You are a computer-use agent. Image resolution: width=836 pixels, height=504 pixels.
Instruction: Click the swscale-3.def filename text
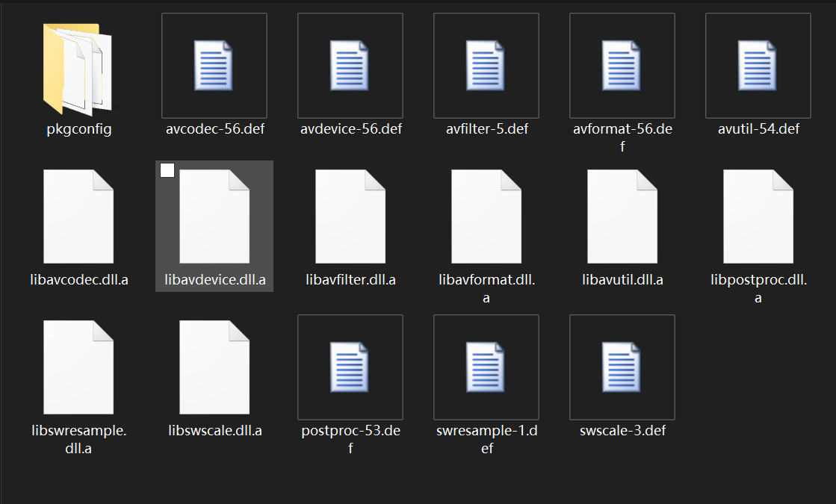coord(622,431)
